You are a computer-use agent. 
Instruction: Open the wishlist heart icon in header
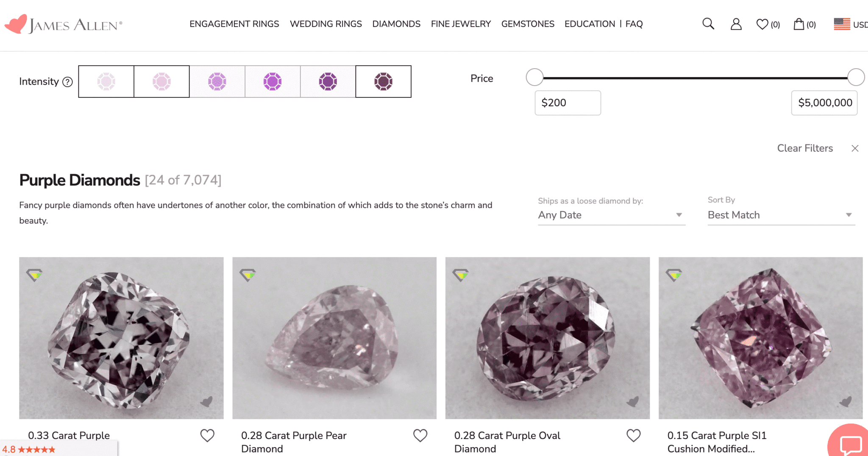[763, 24]
